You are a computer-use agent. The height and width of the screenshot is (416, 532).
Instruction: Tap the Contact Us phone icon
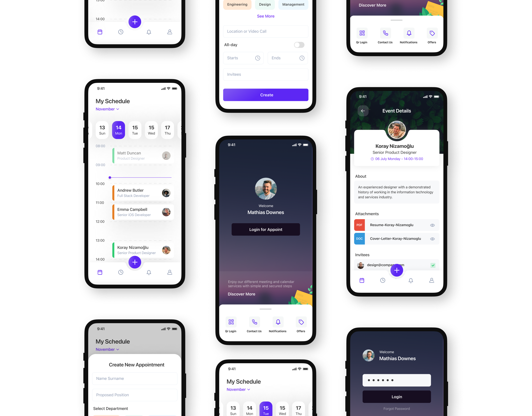(254, 322)
